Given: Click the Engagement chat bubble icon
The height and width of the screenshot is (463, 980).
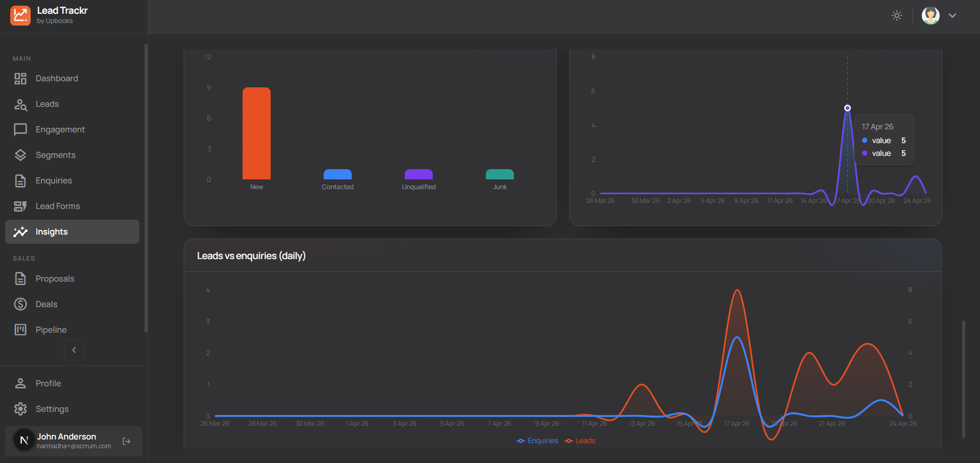Looking at the screenshot, I should pos(20,129).
